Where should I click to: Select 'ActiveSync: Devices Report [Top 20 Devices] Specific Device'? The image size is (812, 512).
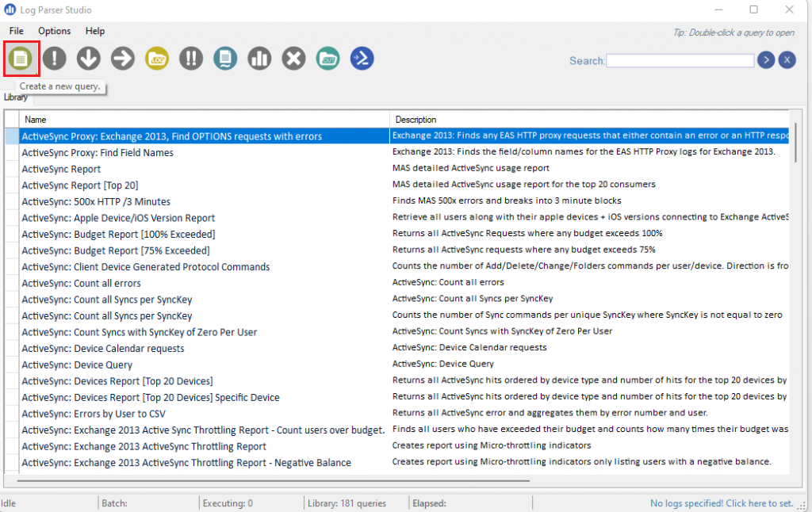tap(151, 398)
